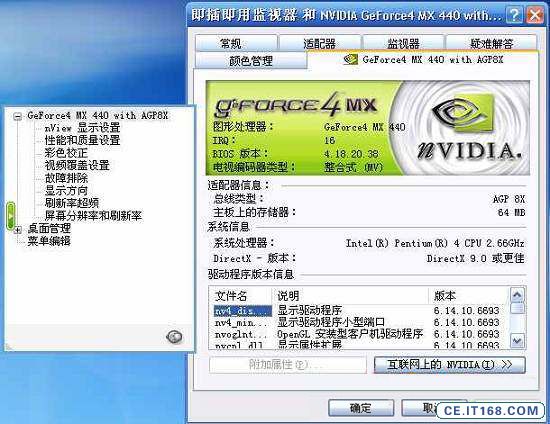Open 屏幕分辨率和刷新率 tree item
This screenshot has width=550, height=424.
coord(93,216)
